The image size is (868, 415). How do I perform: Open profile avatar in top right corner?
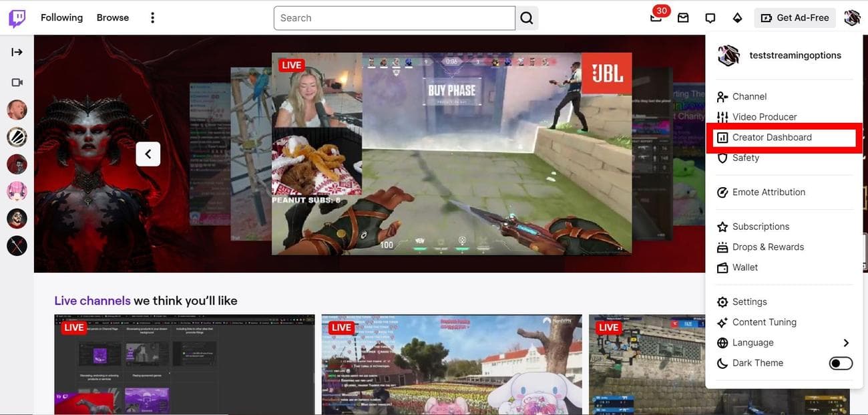coord(852,18)
